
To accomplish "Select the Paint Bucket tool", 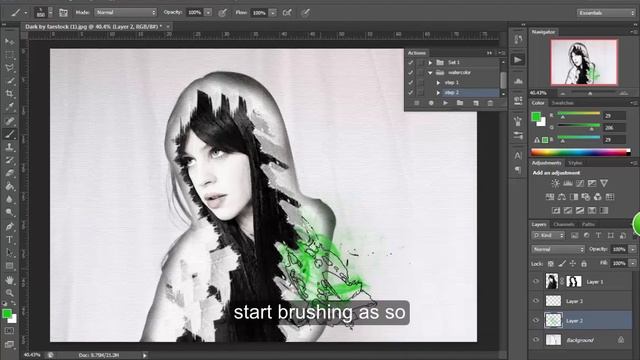I will tap(9, 187).
